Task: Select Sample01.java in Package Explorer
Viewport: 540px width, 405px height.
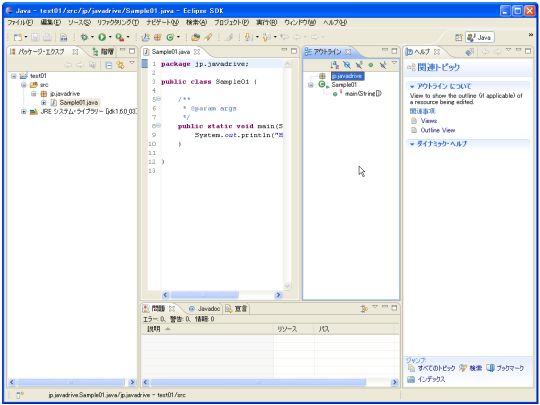Action: [79, 103]
